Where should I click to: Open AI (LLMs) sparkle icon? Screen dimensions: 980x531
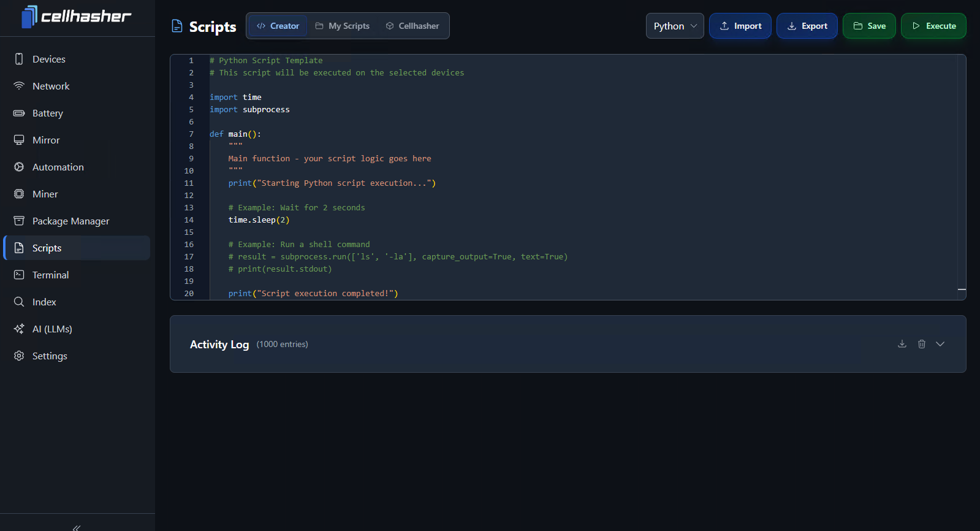[x=19, y=329]
